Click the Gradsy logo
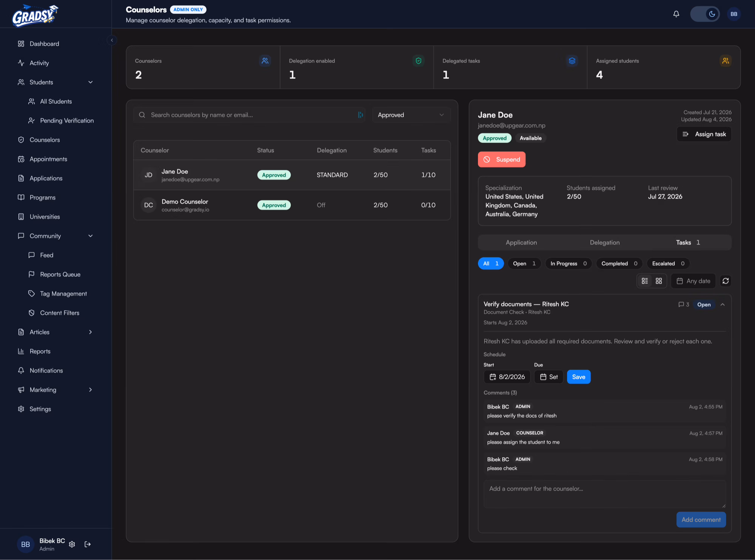 (35, 15)
